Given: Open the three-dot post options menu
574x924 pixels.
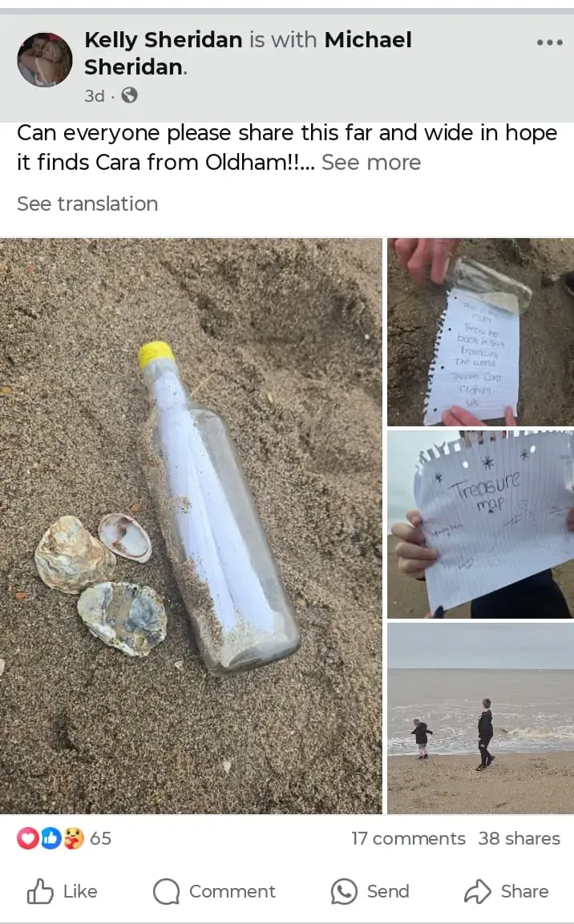Looking at the screenshot, I should (x=549, y=42).
